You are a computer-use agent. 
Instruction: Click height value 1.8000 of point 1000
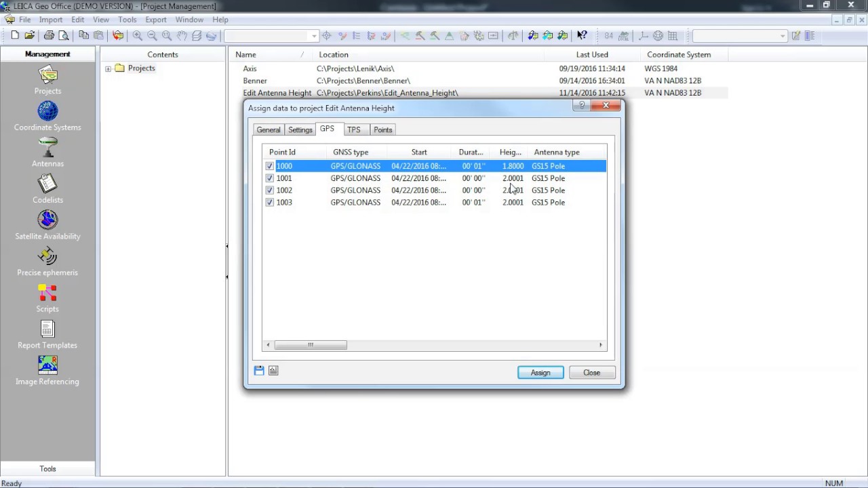(513, 166)
